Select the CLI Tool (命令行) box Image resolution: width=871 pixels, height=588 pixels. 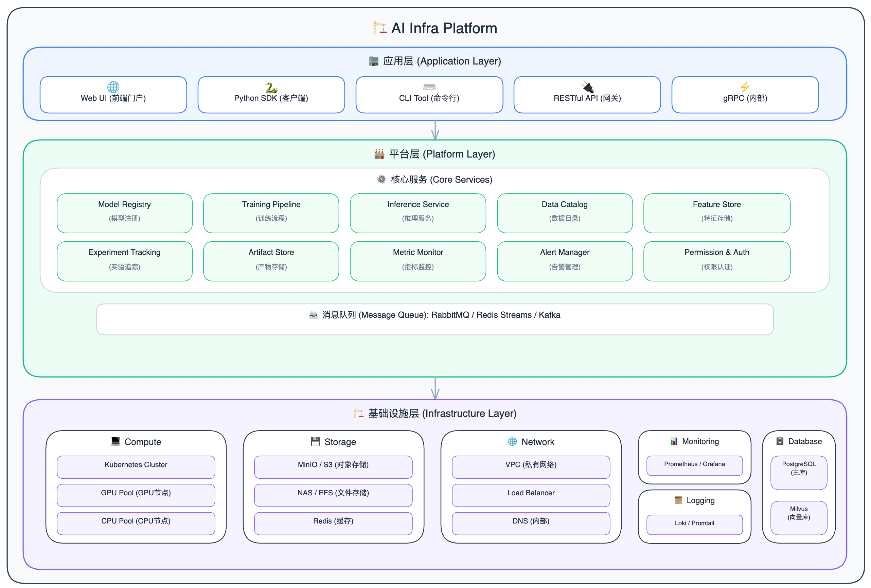click(x=429, y=95)
